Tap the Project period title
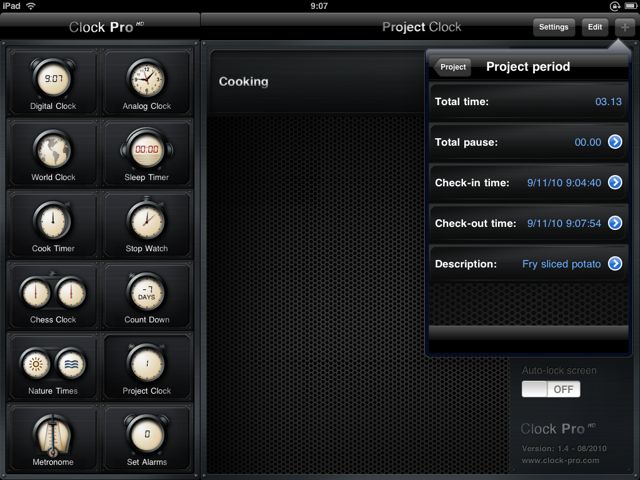 [x=528, y=67]
